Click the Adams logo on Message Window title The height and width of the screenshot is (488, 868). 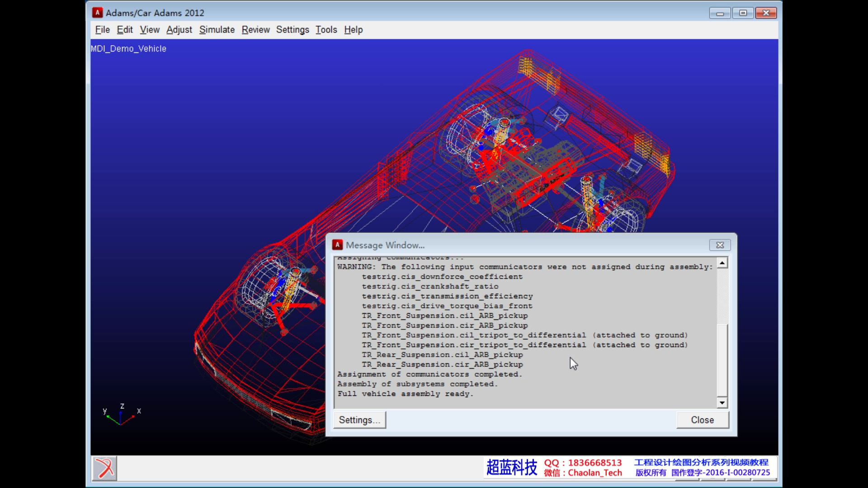click(337, 245)
